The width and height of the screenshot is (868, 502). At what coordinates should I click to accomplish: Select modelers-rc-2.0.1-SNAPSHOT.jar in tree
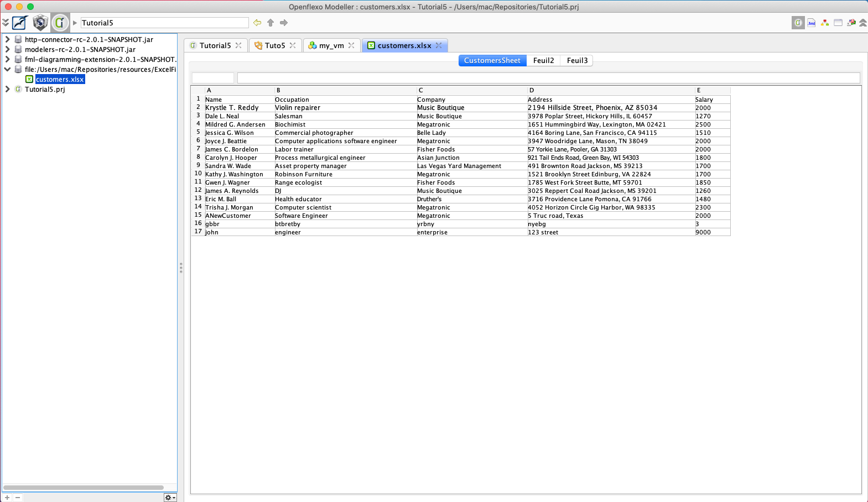point(80,49)
